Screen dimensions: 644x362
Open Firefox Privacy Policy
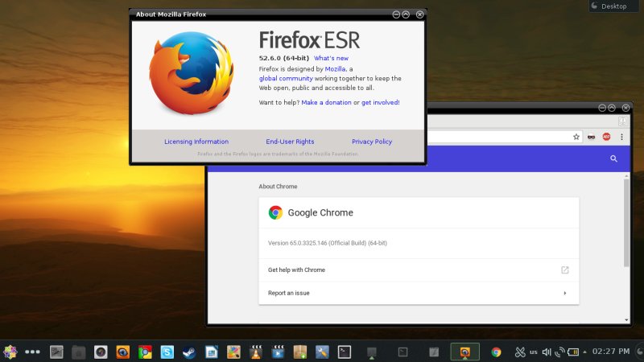[372, 142]
